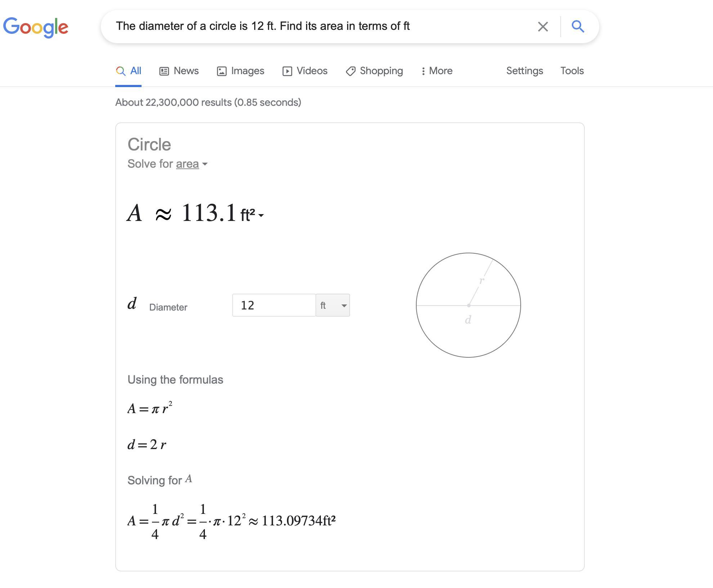Click the News tab icon
The width and height of the screenshot is (713, 588).
tap(164, 71)
